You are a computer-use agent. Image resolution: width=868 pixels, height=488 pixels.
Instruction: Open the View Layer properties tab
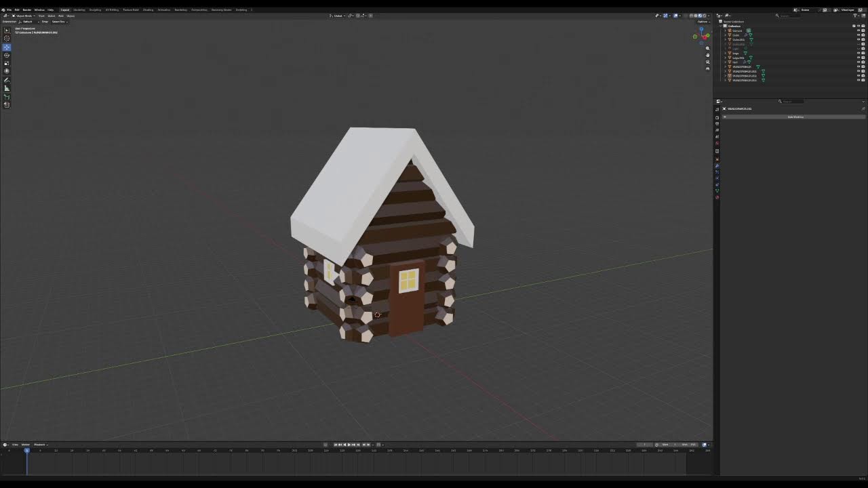tap(717, 130)
